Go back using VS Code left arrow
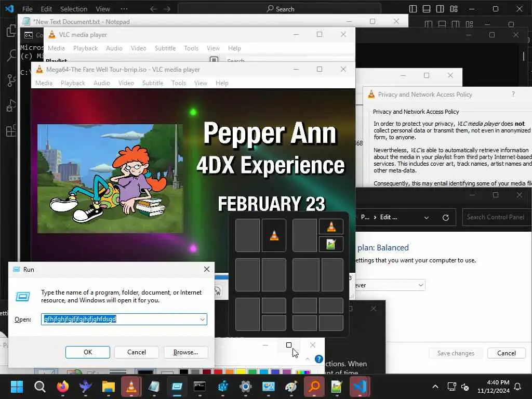Image resolution: width=532 pixels, height=399 pixels. 153,9
